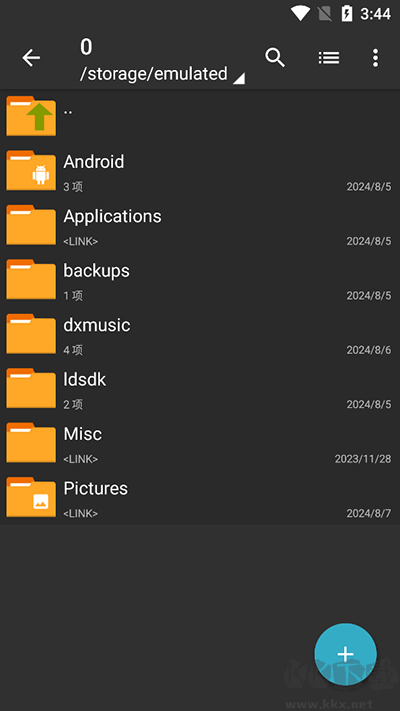
Task: Switch list view mode icon
Action: (329, 58)
